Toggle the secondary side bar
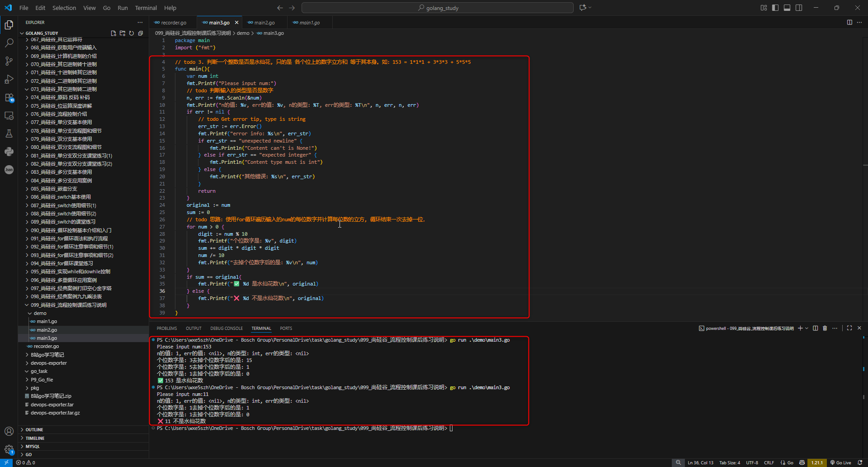Viewport: 868px width, 467px height. (799, 8)
